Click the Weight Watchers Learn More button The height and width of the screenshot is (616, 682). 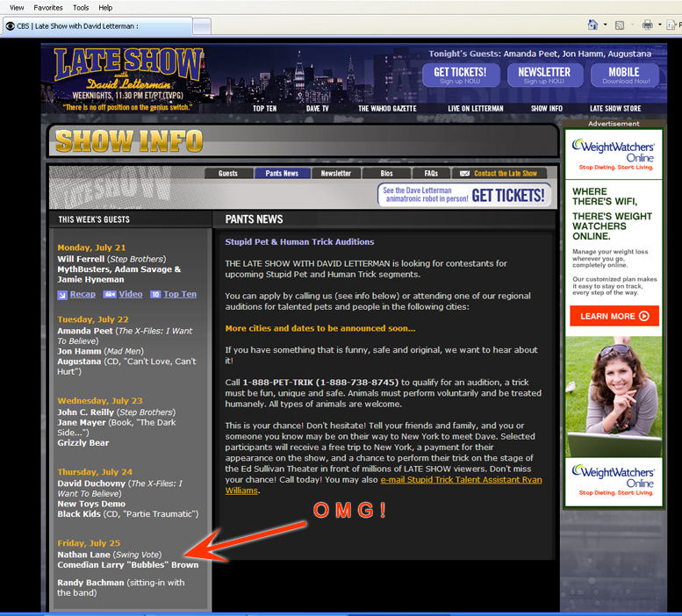tap(614, 316)
